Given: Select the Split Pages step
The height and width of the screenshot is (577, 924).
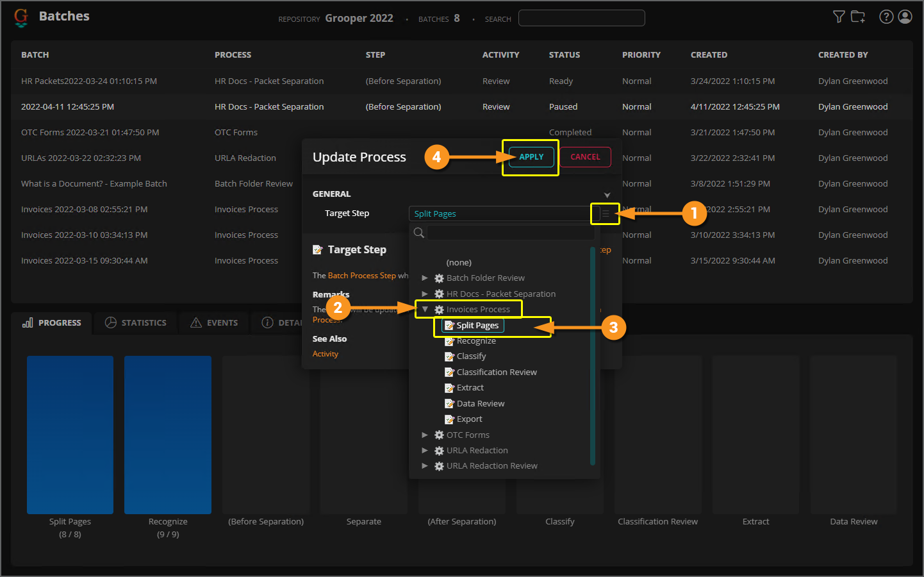Looking at the screenshot, I should pyautogui.click(x=477, y=326).
